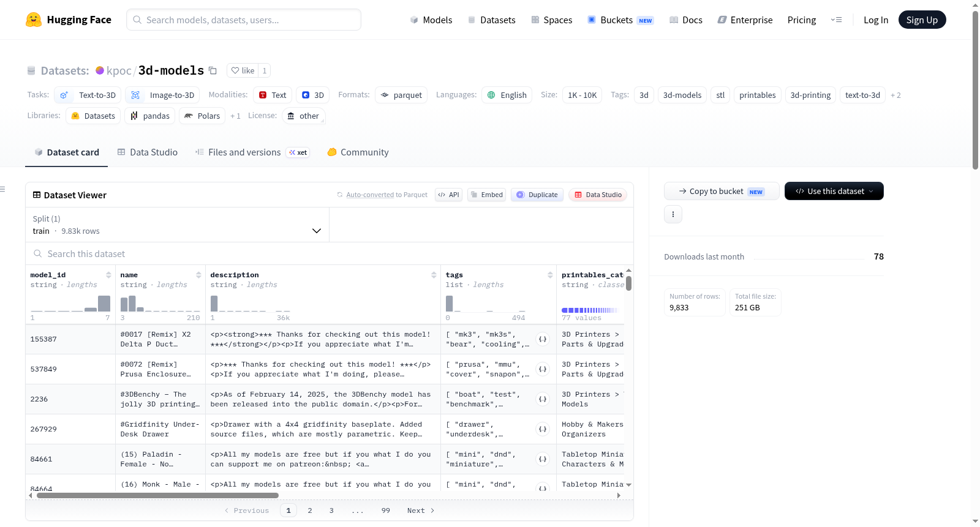Open the kpoc user profile link
This screenshot has height=527, width=980.
click(x=119, y=71)
